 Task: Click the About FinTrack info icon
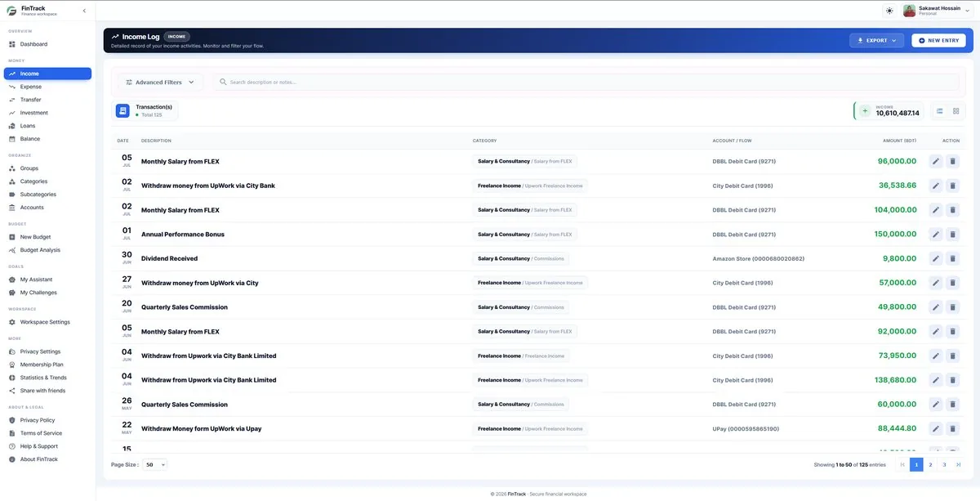point(12,459)
